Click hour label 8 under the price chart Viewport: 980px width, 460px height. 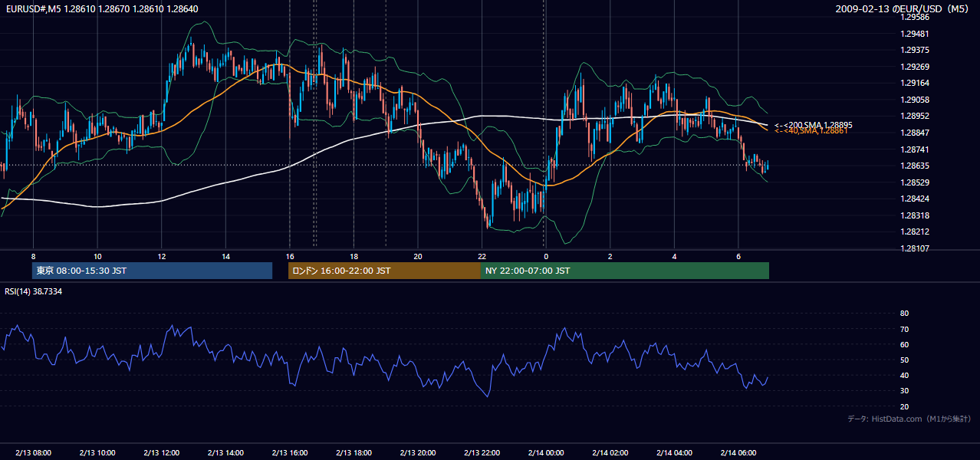tap(33, 256)
